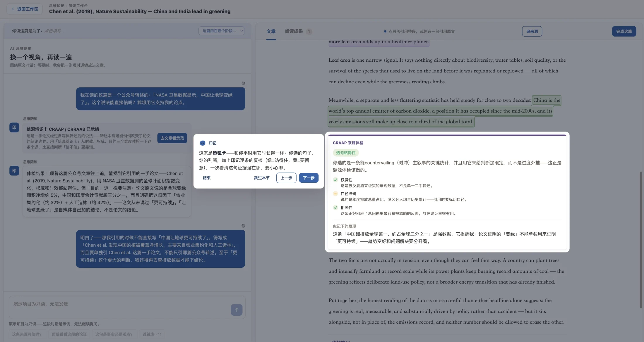Click 去文章看示范 button
644x342 pixels.
[172, 138]
